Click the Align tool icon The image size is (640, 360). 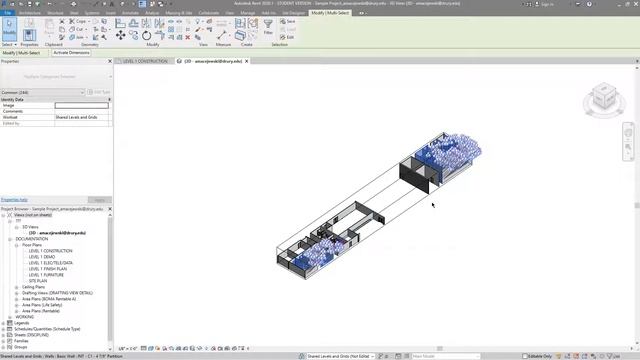(x=120, y=23)
